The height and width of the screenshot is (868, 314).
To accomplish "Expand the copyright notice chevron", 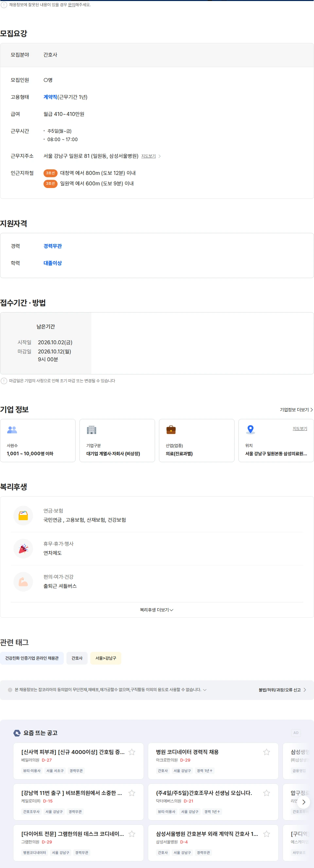I will 205,690.
